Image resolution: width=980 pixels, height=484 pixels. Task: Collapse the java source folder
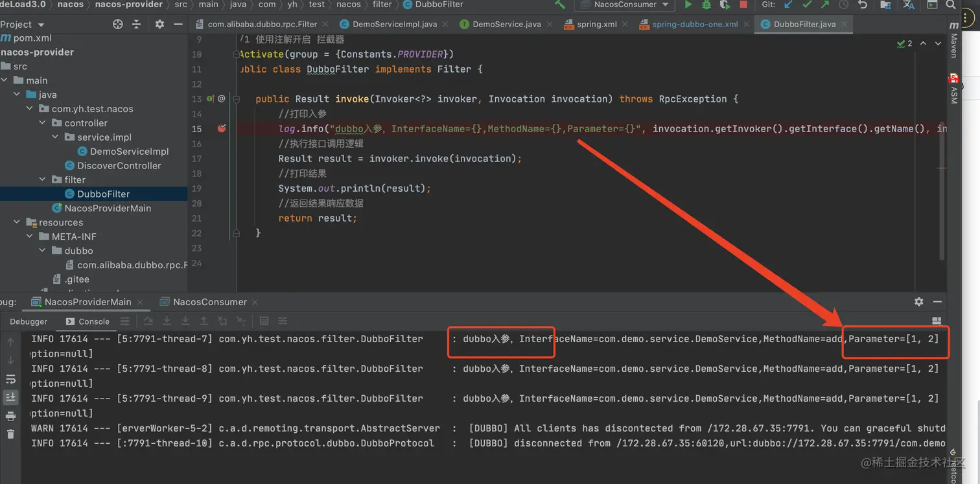[17, 95]
